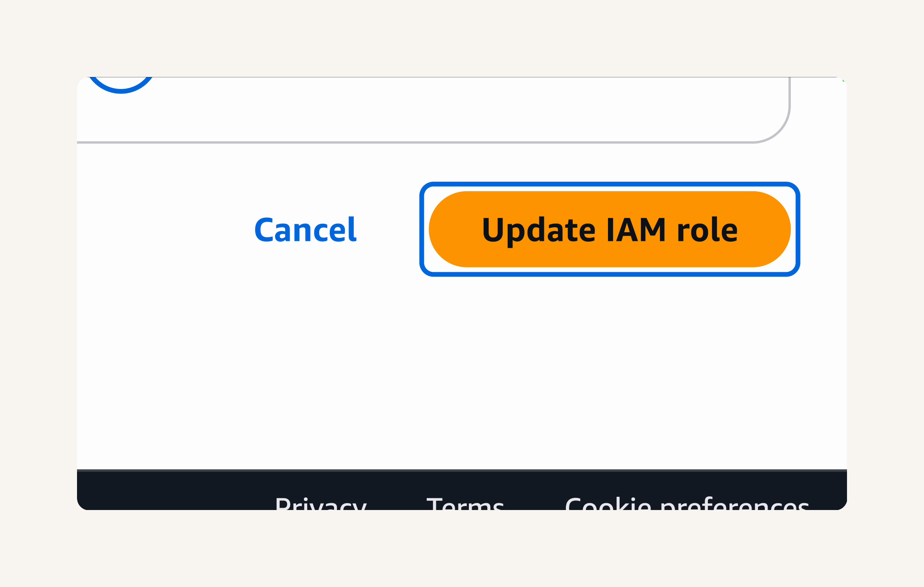Select the blue Cancel text
The width and height of the screenshot is (924, 587).
tap(306, 230)
